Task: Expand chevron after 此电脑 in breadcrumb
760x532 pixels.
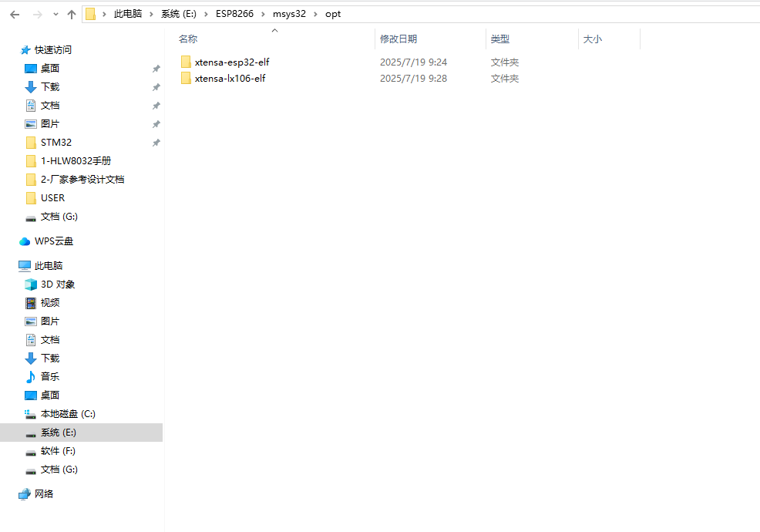Action: coord(152,14)
